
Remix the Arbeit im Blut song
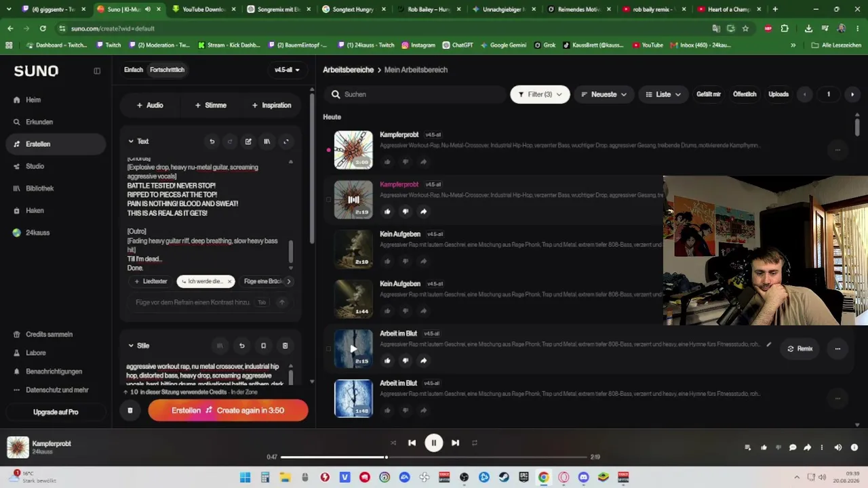[800, 348]
